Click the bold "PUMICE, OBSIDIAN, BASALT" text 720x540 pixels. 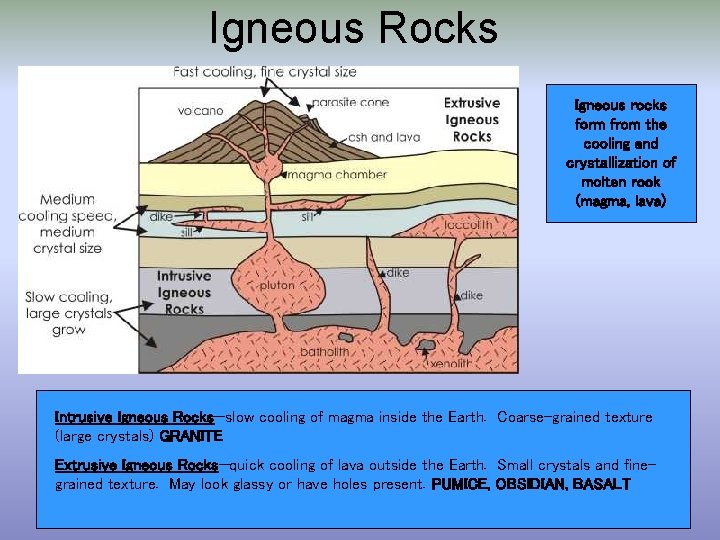pyautogui.click(x=531, y=484)
